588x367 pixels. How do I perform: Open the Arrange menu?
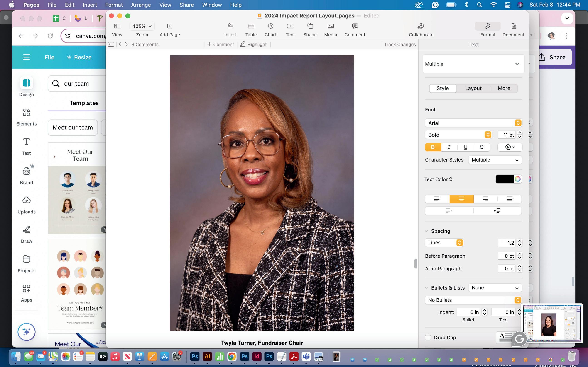tap(141, 5)
